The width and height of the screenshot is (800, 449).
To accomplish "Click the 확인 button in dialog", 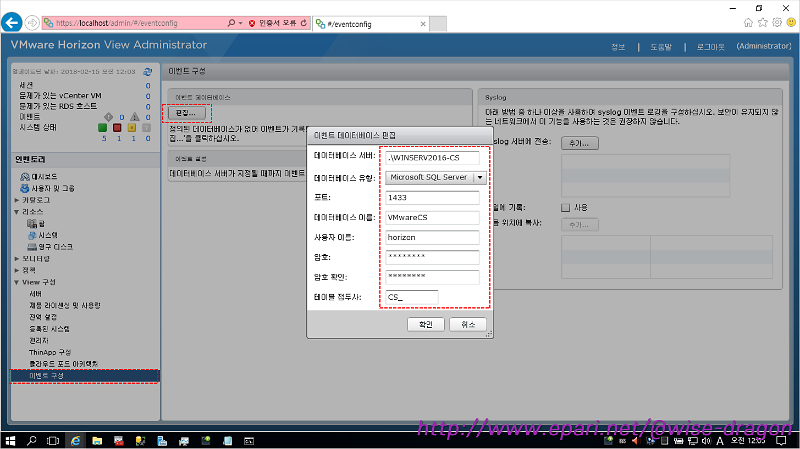I will [426, 325].
